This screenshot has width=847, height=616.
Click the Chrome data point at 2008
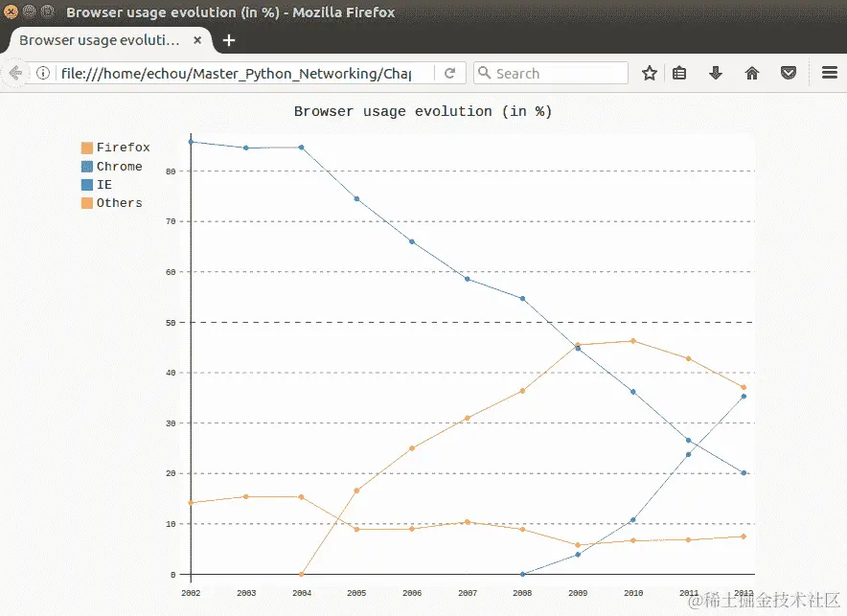click(522, 574)
